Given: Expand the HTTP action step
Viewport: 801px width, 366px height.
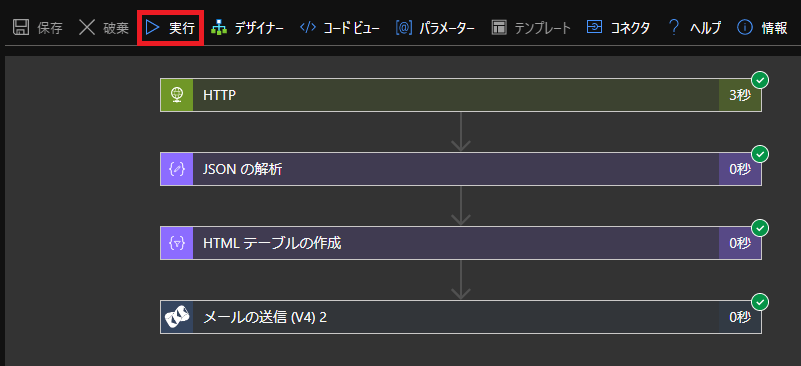Looking at the screenshot, I should coord(461,95).
